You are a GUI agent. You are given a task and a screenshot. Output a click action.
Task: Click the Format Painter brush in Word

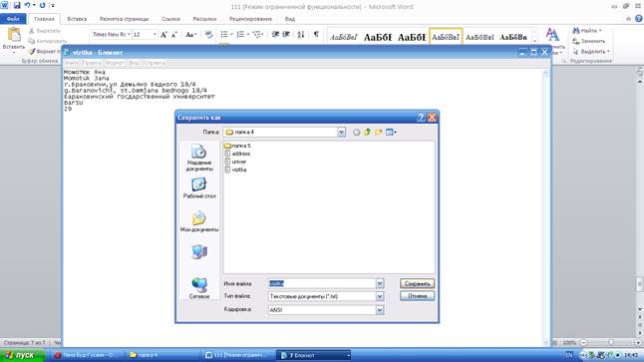coord(32,52)
